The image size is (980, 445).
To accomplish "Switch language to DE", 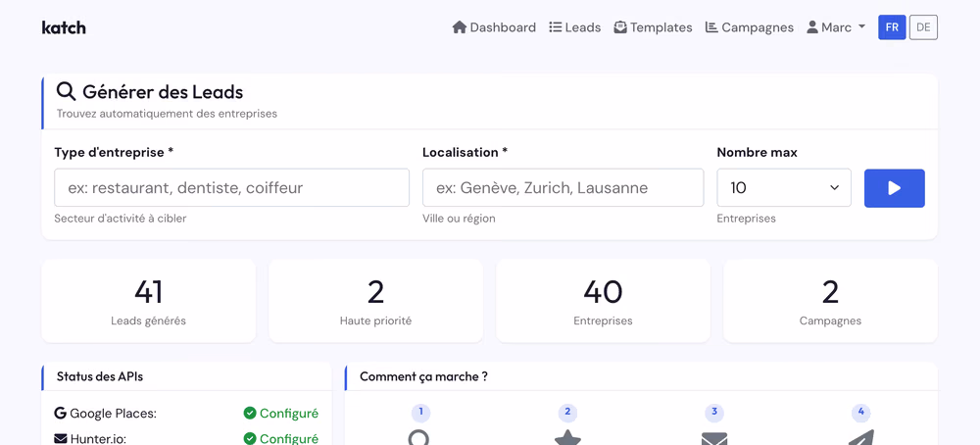I will click(x=923, y=27).
